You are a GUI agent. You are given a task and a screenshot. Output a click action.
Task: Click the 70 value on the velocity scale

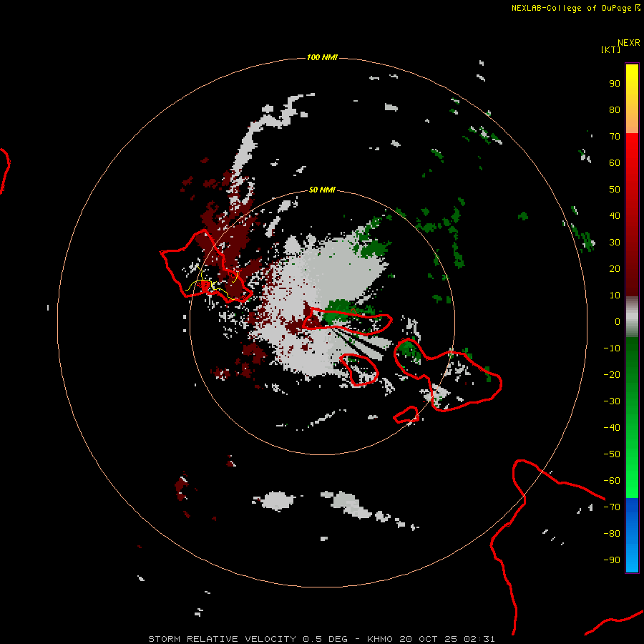615,137
